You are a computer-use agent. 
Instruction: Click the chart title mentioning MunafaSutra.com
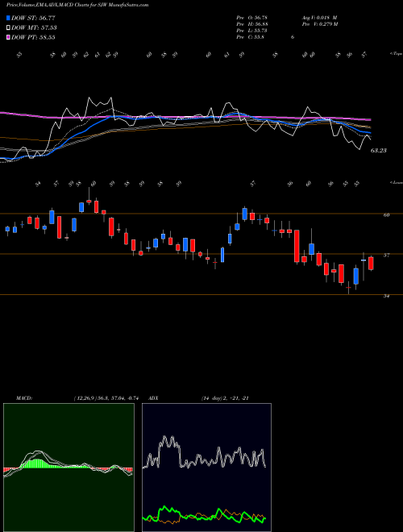(x=77, y=5)
